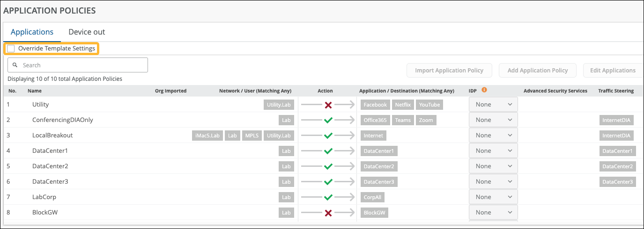The height and width of the screenshot is (229, 644).
Task: Click InternetDIA tag in LocalBreakout row
Action: [x=616, y=136]
